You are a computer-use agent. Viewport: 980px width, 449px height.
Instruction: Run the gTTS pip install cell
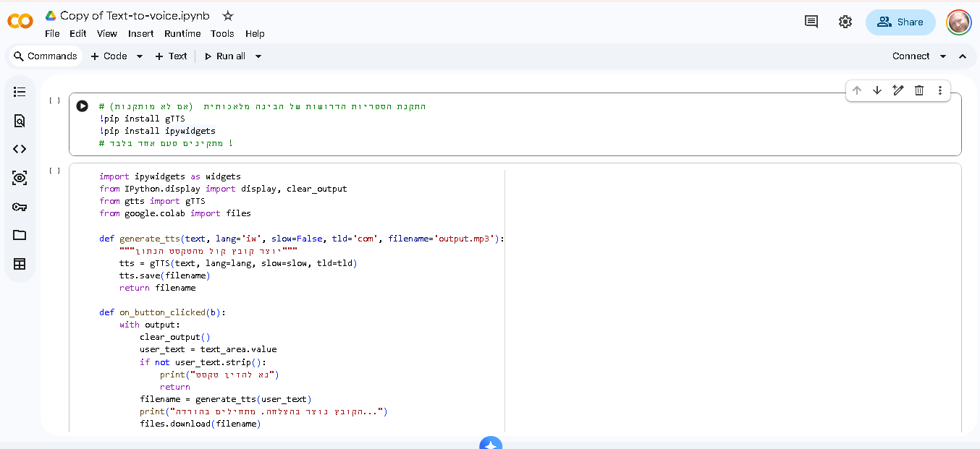click(83, 106)
